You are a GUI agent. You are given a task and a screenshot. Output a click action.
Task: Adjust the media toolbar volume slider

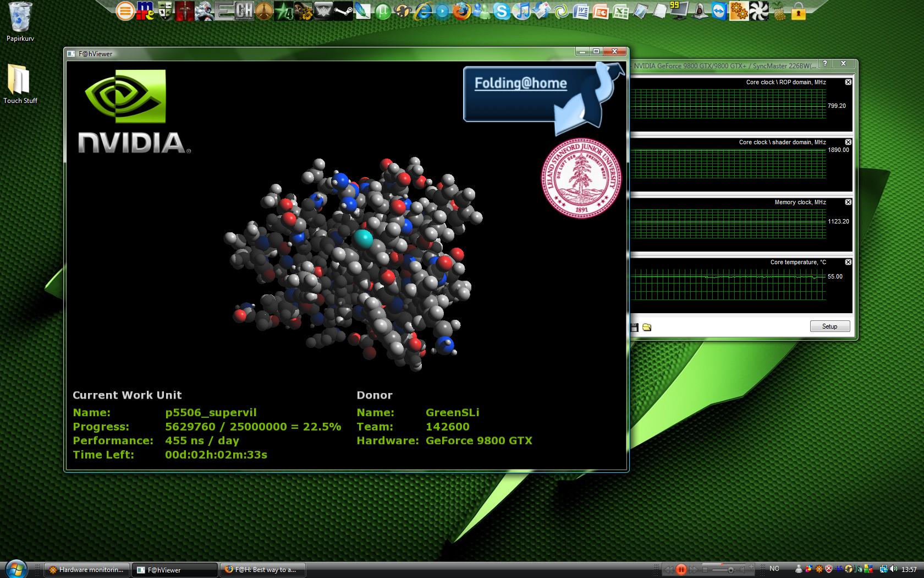(x=723, y=570)
